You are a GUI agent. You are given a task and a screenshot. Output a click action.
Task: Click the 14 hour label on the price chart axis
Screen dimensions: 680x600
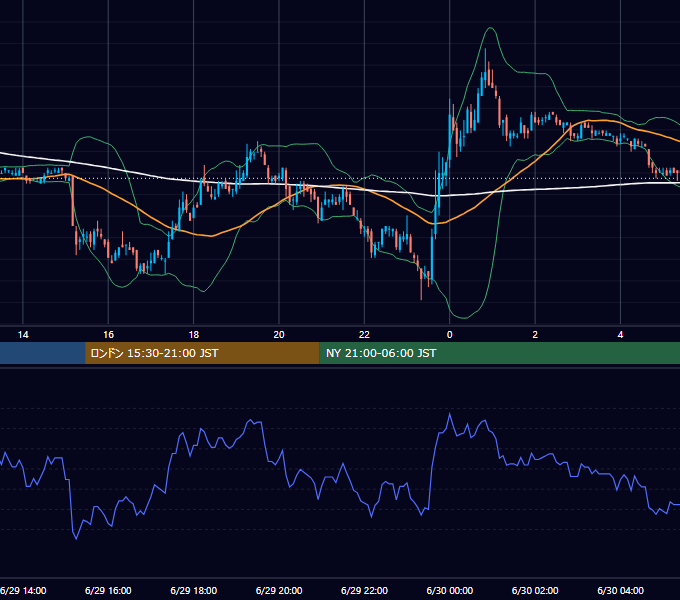(x=23, y=334)
